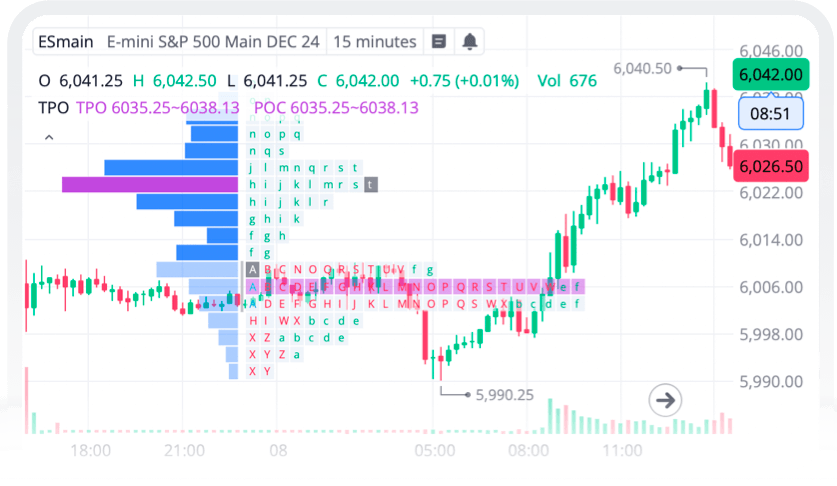
Task: Click the purple POC volume bar
Action: (x=151, y=185)
